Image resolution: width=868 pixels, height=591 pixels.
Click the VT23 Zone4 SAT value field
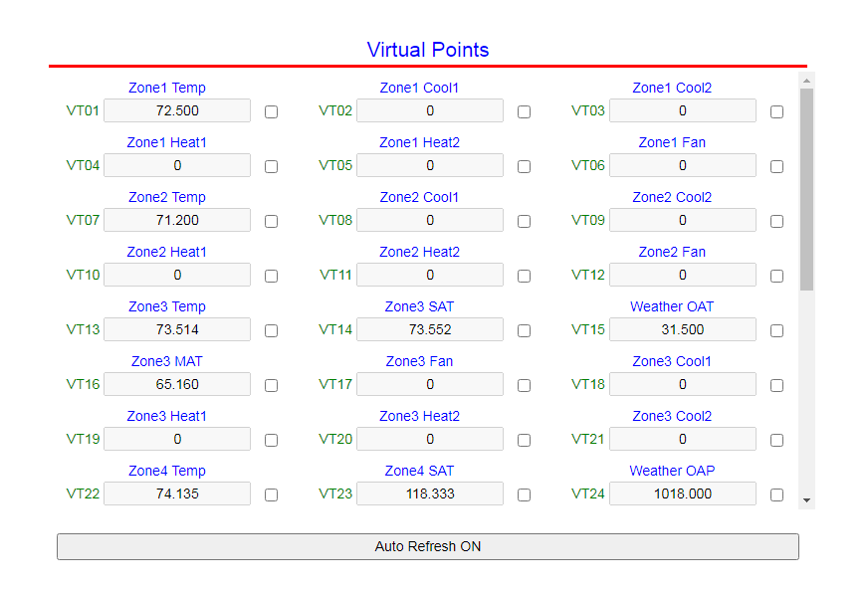(x=429, y=493)
